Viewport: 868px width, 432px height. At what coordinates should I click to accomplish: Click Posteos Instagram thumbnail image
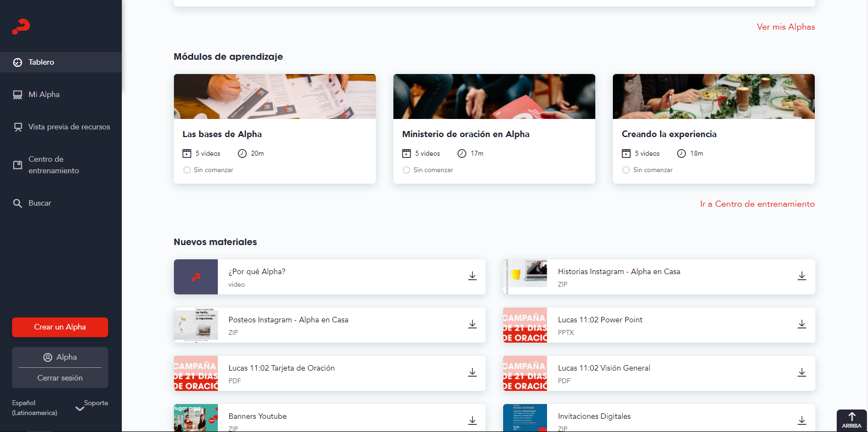[196, 325]
